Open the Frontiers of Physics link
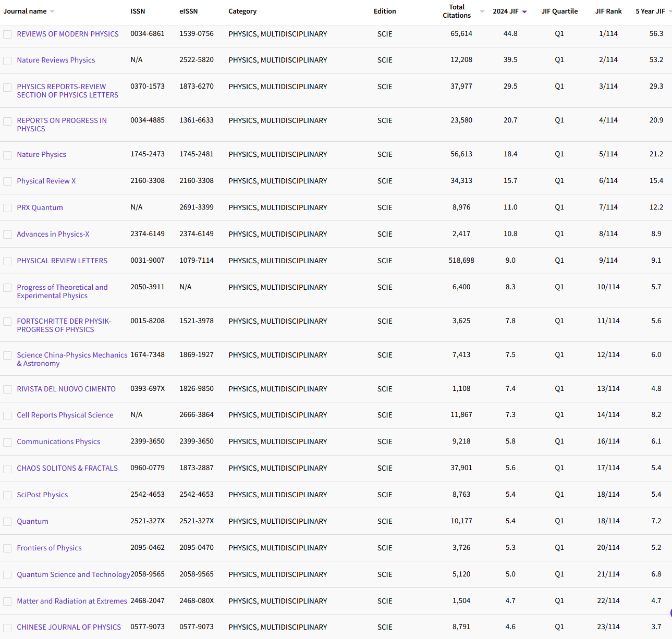The height and width of the screenshot is (639, 672). click(49, 548)
